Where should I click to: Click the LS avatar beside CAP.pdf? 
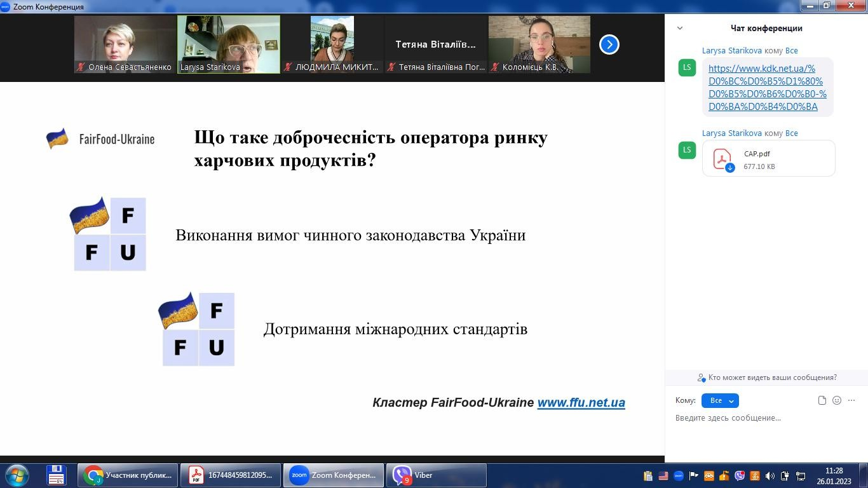point(687,151)
